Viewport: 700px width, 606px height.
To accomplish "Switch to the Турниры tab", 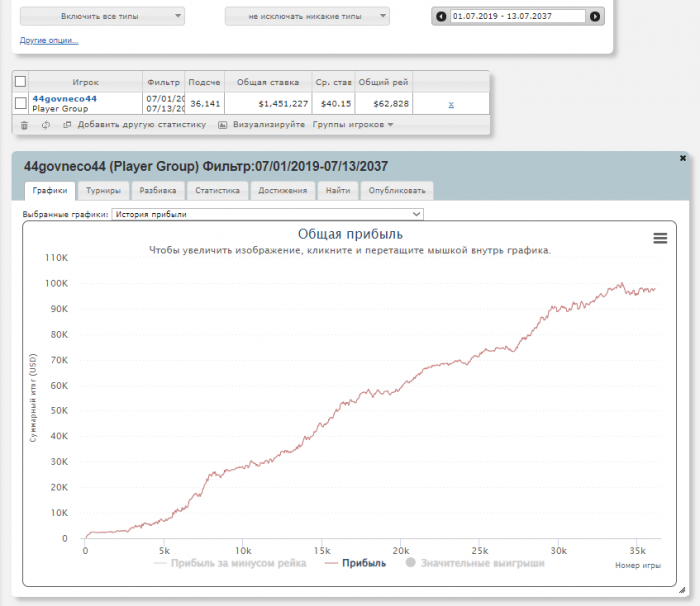I will pos(103,190).
